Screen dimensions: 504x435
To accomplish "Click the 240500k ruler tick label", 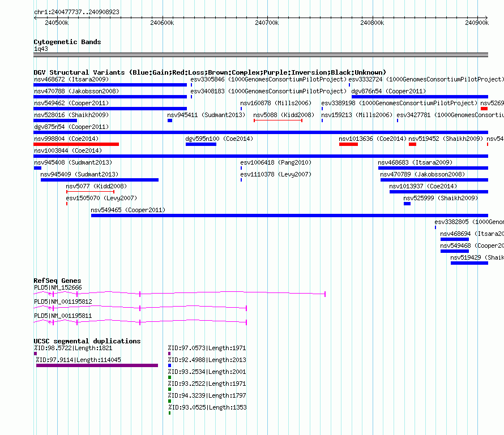I will pos(57,23).
